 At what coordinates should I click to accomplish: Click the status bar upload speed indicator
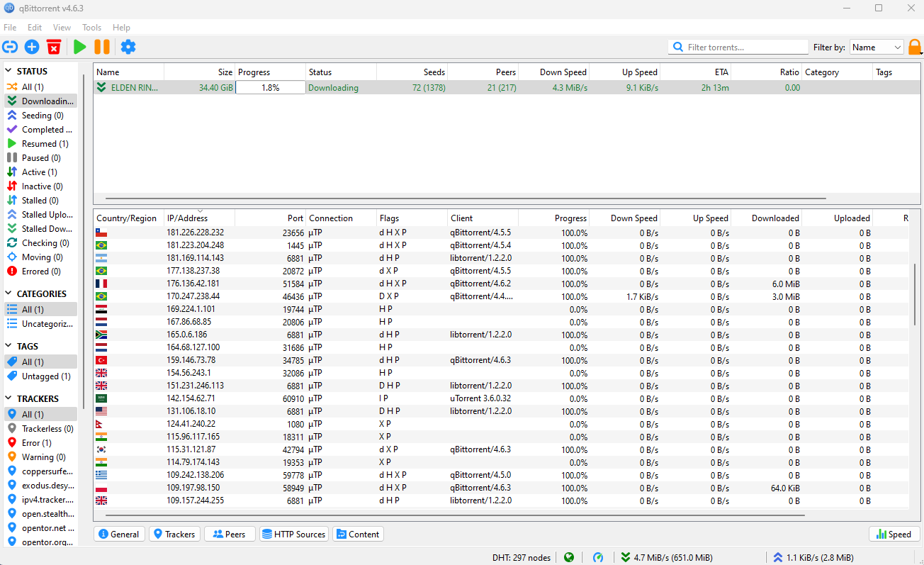(813, 557)
